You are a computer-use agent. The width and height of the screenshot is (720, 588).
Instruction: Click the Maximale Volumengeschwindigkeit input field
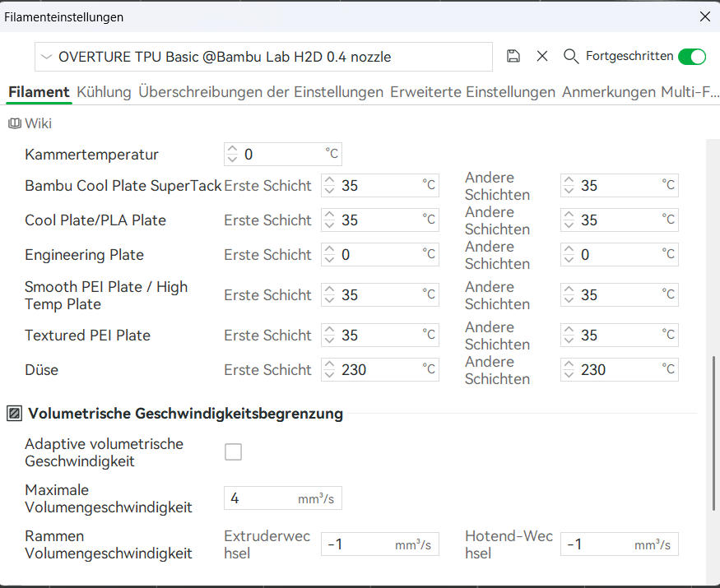tap(262, 498)
